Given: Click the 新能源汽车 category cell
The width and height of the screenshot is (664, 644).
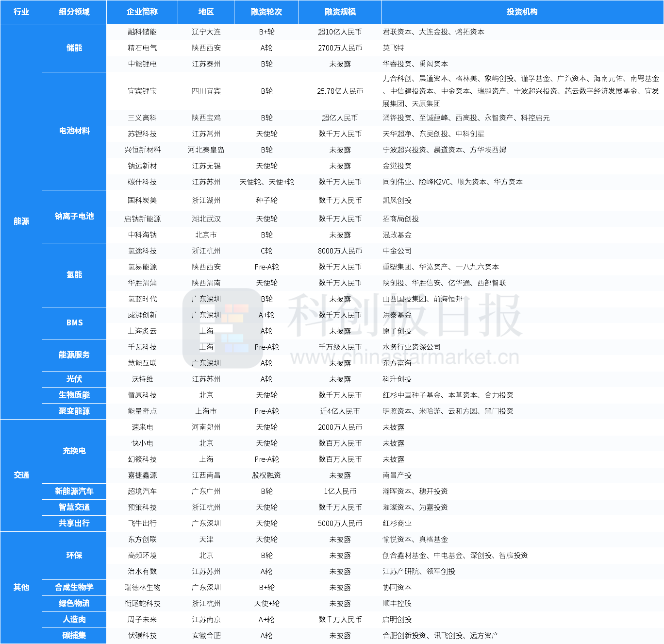Looking at the screenshot, I should point(74,491).
